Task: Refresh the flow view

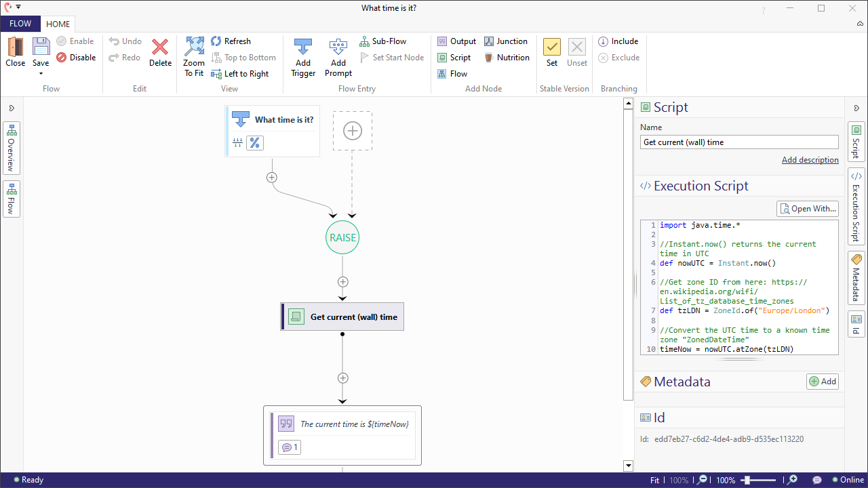Action: (x=231, y=41)
